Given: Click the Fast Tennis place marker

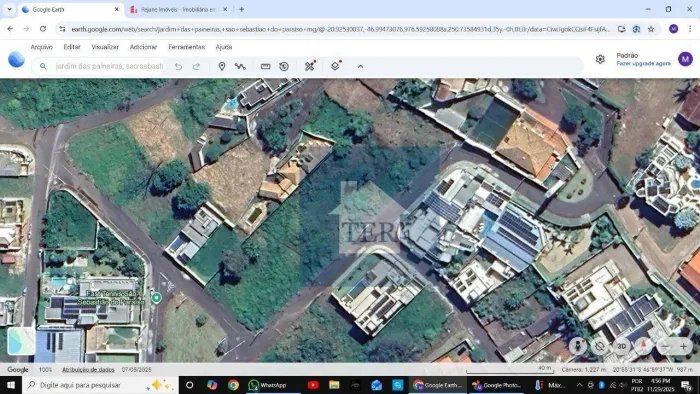Looking at the screenshot, I should coord(156,298).
